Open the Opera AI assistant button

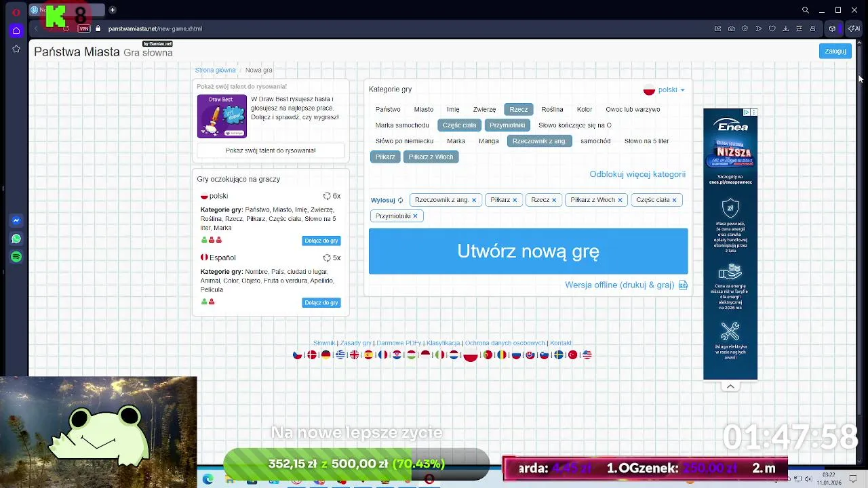[854, 28]
